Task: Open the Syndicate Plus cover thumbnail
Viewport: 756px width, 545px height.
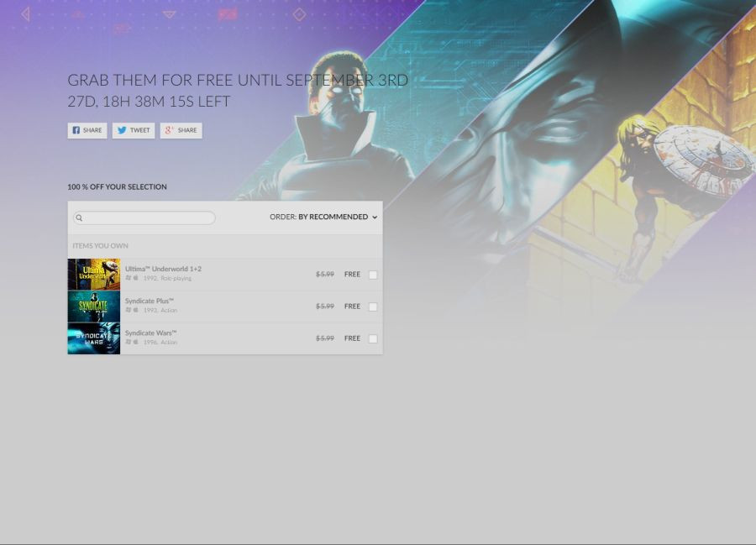Action: [94, 307]
